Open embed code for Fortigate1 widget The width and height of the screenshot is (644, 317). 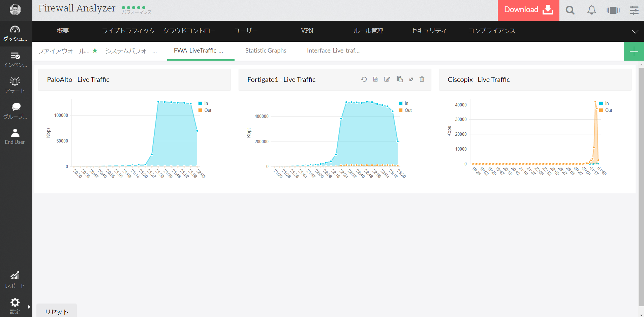pos(375,80)
